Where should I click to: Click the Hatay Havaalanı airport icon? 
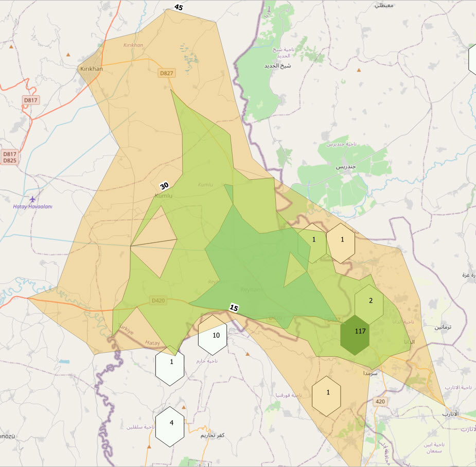pos(33,199)
